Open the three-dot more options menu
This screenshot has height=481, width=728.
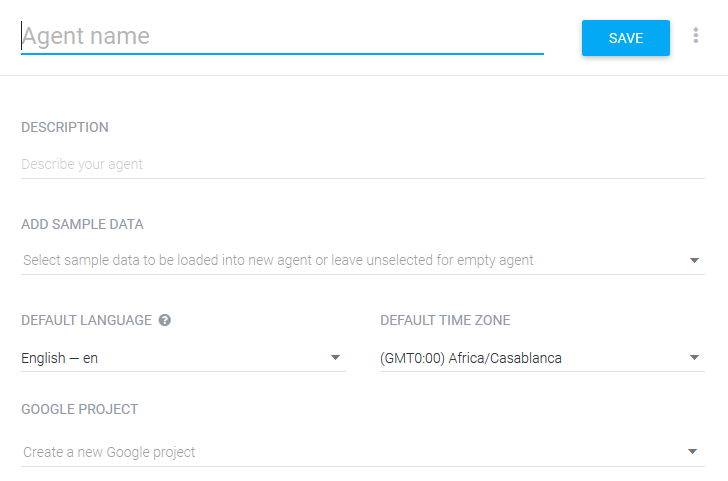[x=695, y=36]
